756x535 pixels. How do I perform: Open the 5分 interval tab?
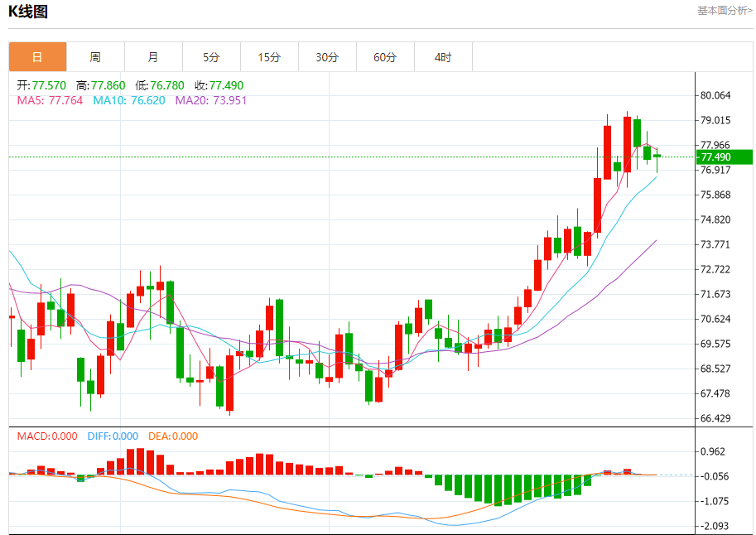click(211, 57)
